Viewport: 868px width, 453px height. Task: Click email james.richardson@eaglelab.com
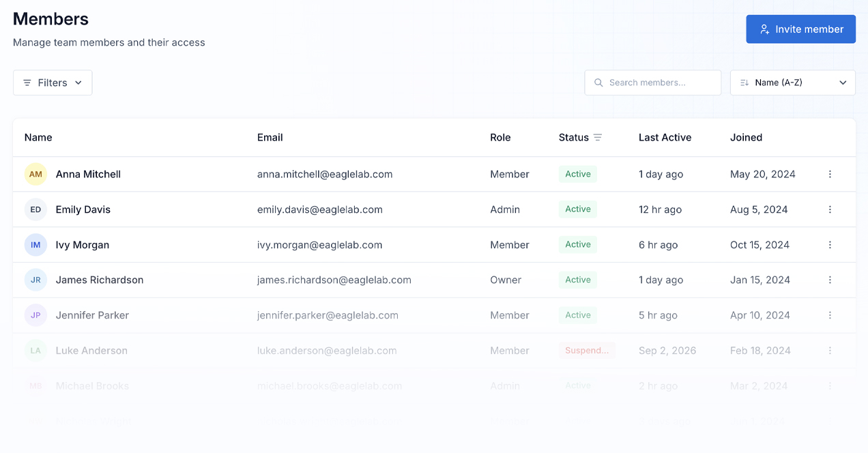tap(334, 280)
